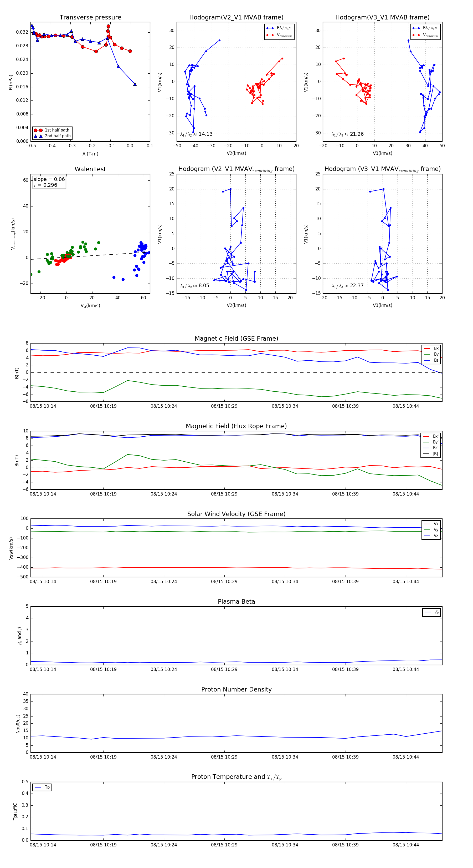Select the '2nd half path' legend entry
Screen dimensions: 473x868
click(x=53, y=136)
